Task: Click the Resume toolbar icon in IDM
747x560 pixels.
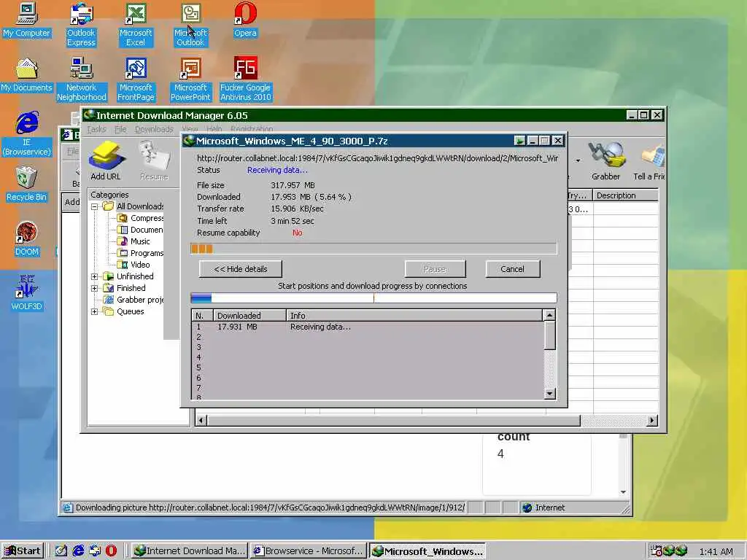Action: 155,161
